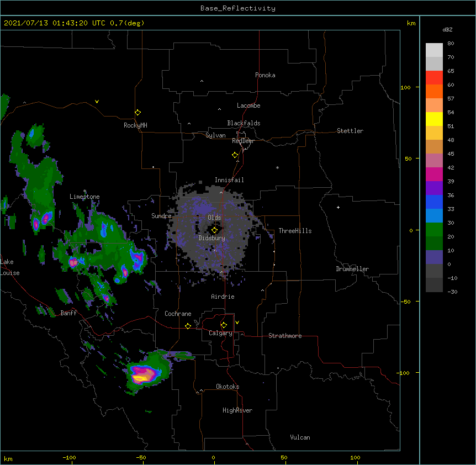This screenshot has height=465, width=476.
Task: Select the light blue 30-33 dBZ legend swatch
Action: click(x=434, y=216)
